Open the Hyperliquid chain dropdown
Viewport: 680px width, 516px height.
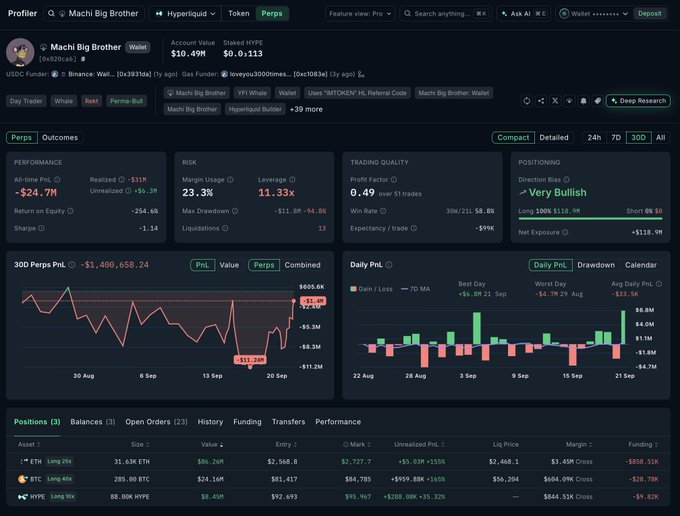coord(185,14)
